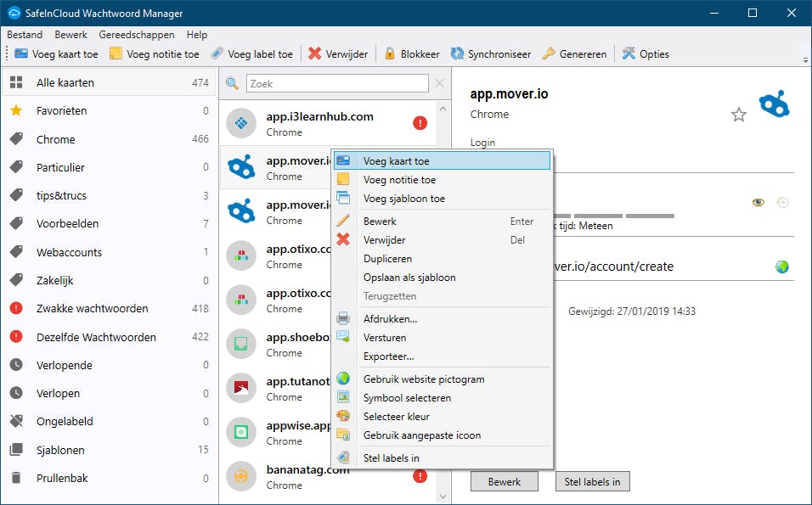Clear search with the X icon
This screenshot has width=812, height=505.
tap(440, 83)
